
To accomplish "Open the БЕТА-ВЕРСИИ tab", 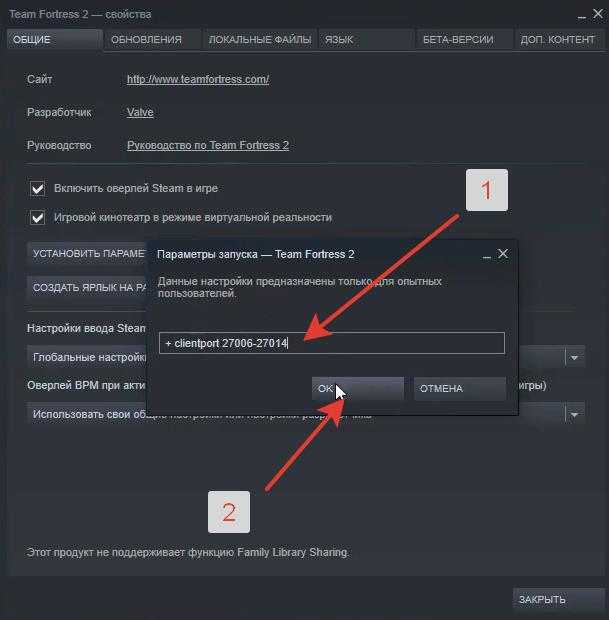I will [465, 39].
